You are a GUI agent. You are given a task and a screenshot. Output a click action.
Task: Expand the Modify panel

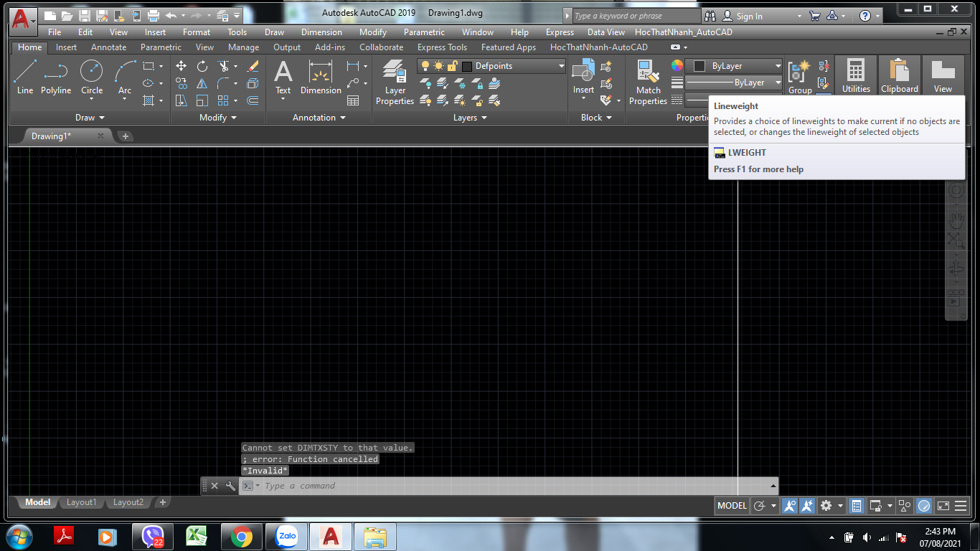point(218,118)
